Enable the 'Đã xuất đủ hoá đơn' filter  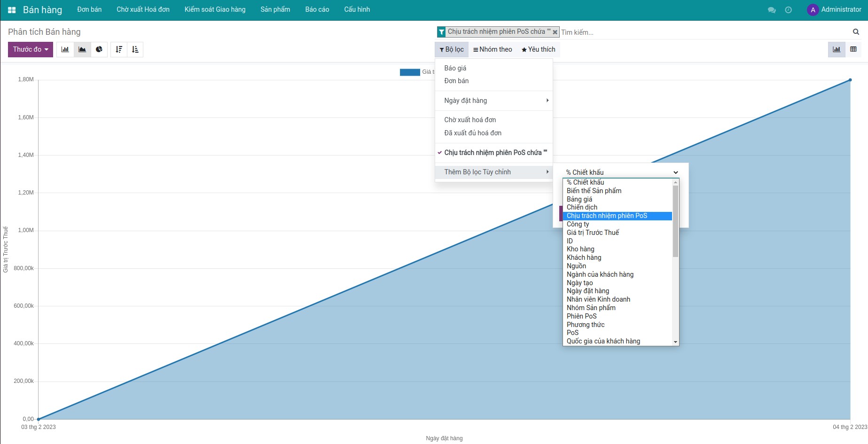472,133
